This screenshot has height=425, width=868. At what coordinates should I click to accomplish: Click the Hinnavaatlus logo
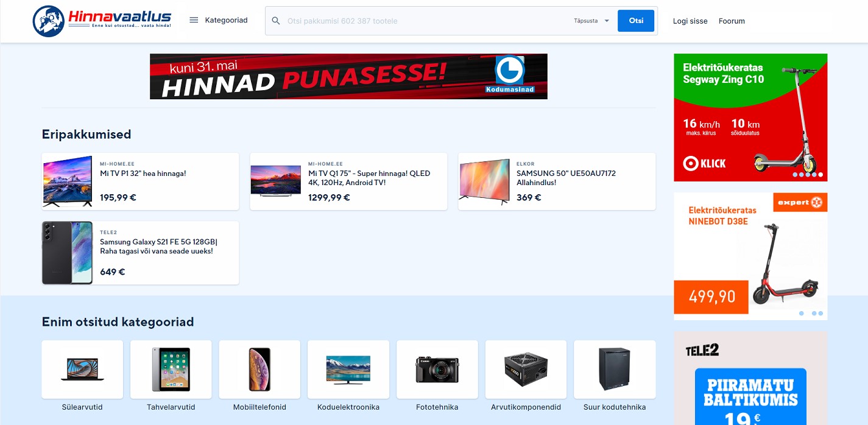[102, 21]
